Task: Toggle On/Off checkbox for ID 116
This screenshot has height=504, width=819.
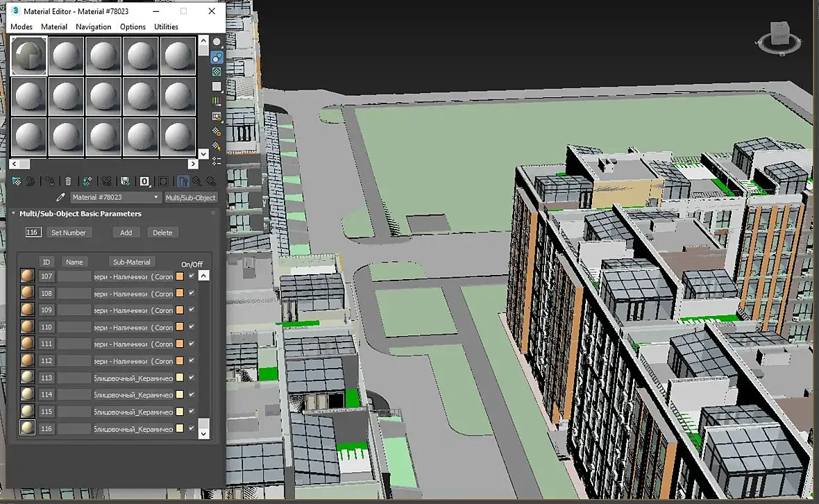Action: (192, 428)
